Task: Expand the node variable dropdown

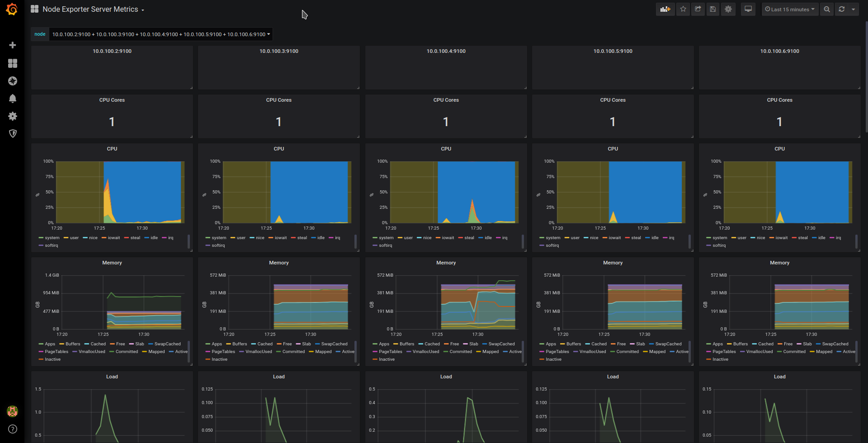Action: 161,34
